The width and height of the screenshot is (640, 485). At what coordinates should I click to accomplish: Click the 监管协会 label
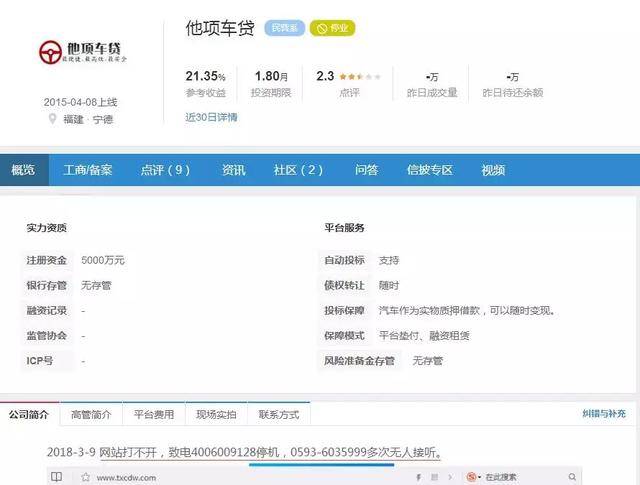[x=47, y=336]
